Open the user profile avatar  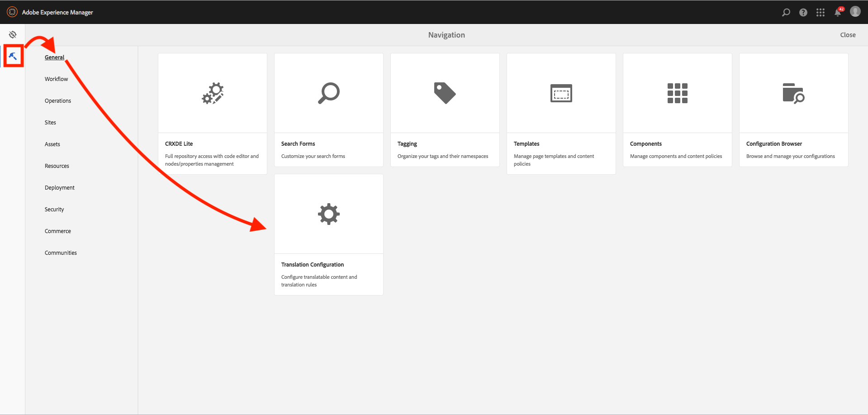click(x=855, y=12)
